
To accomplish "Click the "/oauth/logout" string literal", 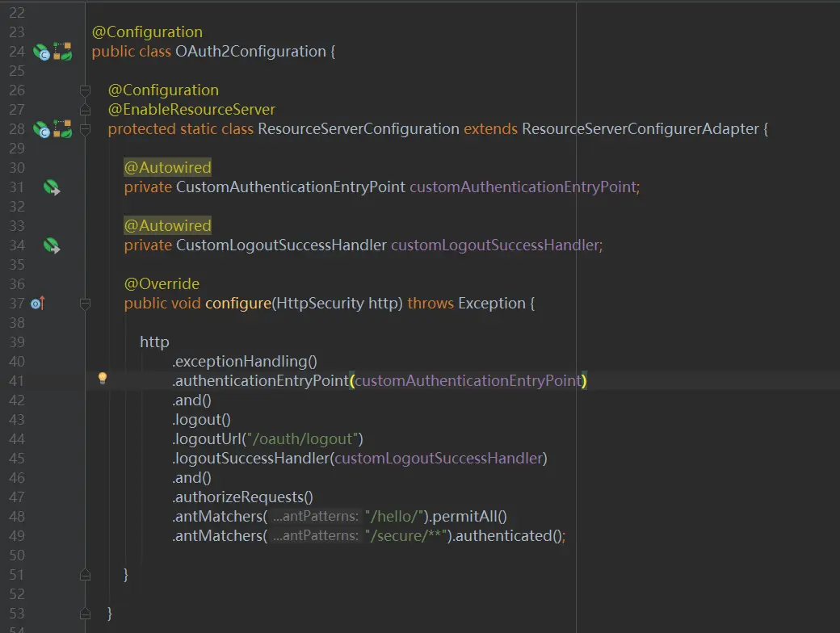I will pos(303,439).
